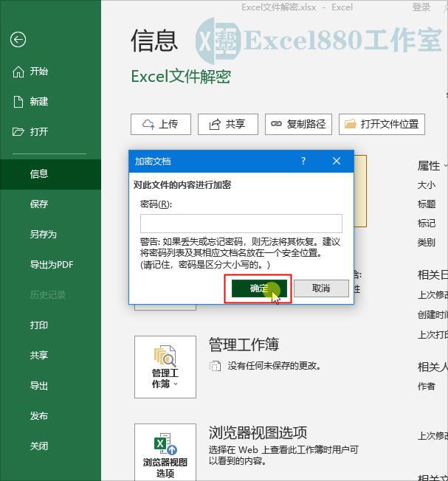The width and height of the screenshot is (448, 481).
Task: Click the 没有任何未保存的更改 text
Action: coord(274,366)
